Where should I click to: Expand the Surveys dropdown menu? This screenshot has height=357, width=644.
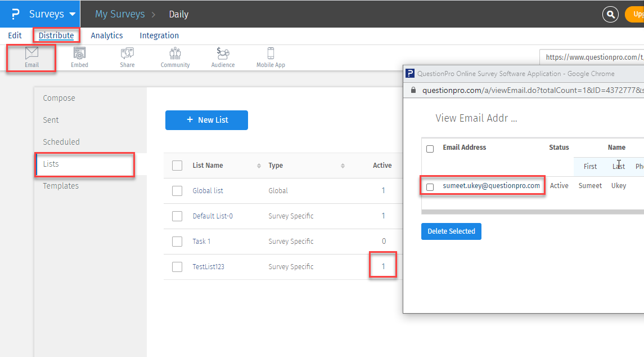(x=72, y=14)
